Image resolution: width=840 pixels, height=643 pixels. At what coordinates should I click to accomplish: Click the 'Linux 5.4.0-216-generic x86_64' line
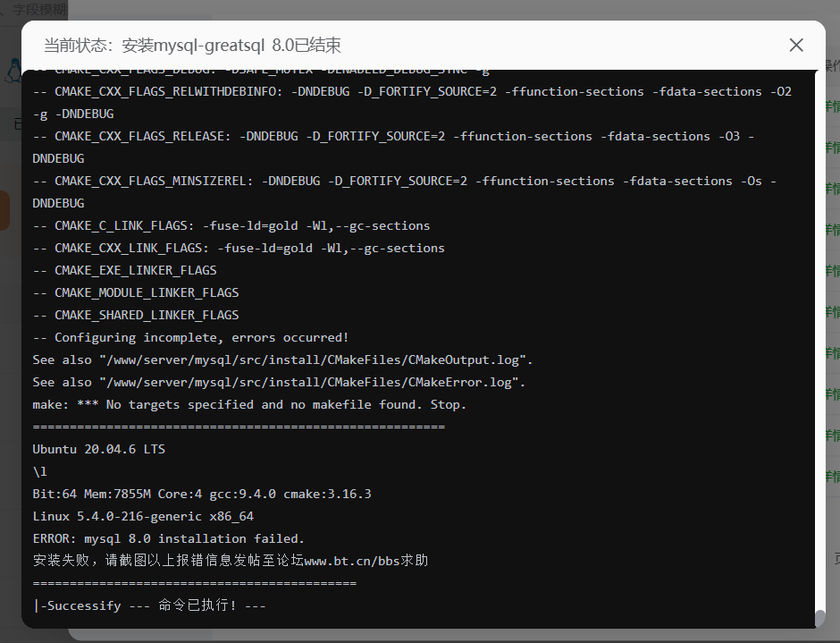(143, 516)
